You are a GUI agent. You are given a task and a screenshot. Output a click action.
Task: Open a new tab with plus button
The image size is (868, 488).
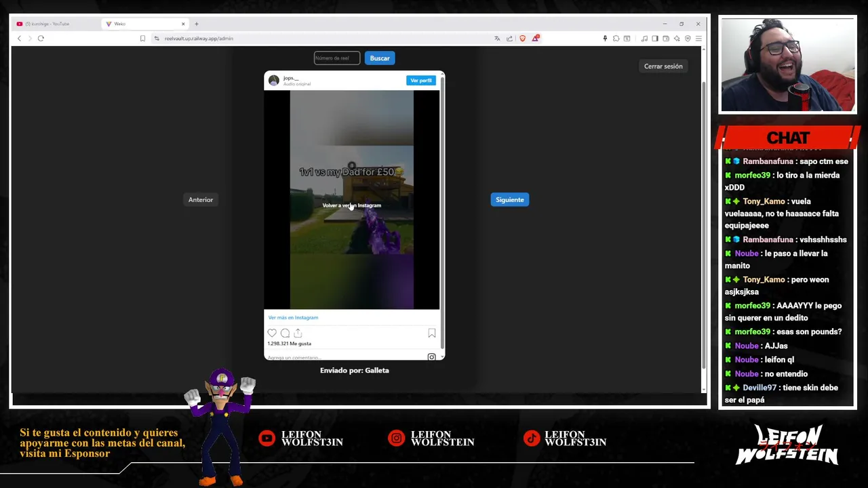tap(197, 24)
